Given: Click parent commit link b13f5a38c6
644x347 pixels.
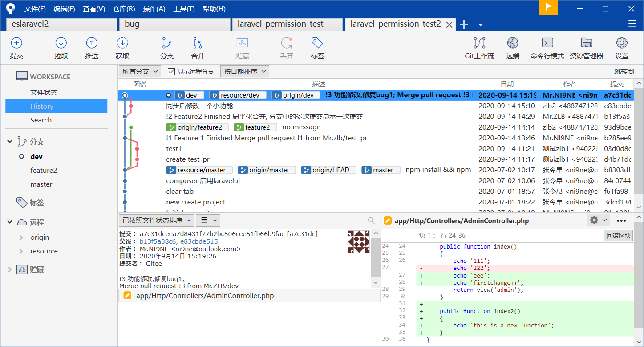Looking at the screenshot, I should point(158,241).
